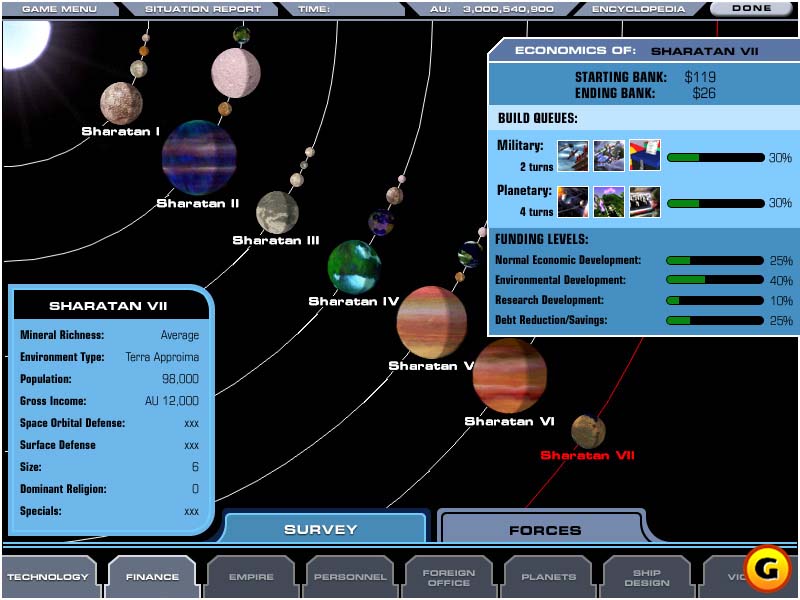The height and width of the screenshot is (600, 800).
Task: Select the second Military build queue icon
Action: click(x=609, y=156)
